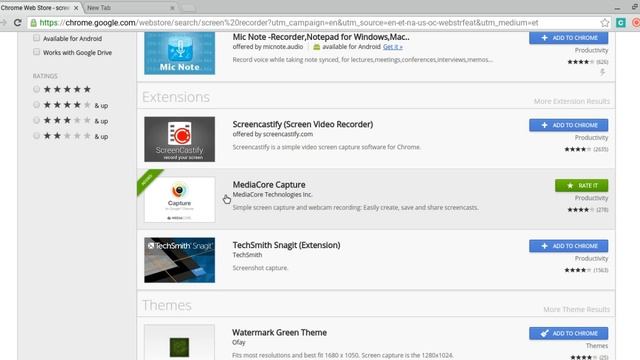Click 'offered by micnote.audio' text
Image resolution: width=640 pixels, height=360 pixels.
coord(268,47)
